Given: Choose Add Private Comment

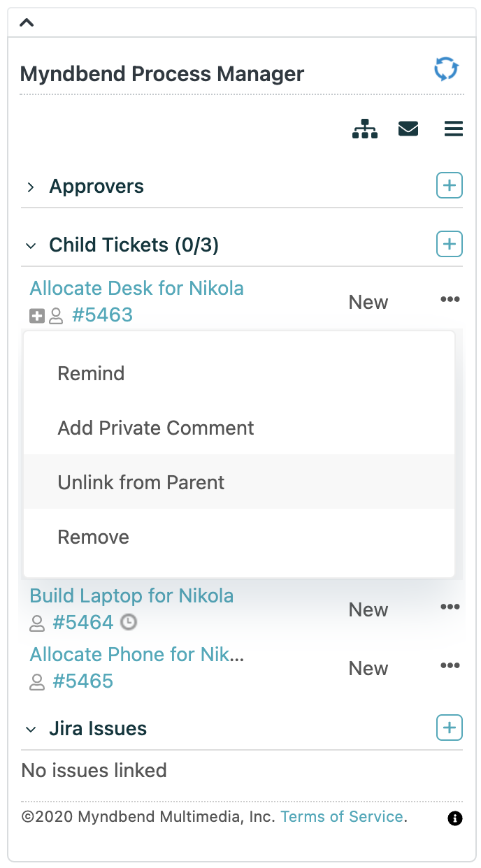Looking at the screenshot, I should tap(239, 428).
